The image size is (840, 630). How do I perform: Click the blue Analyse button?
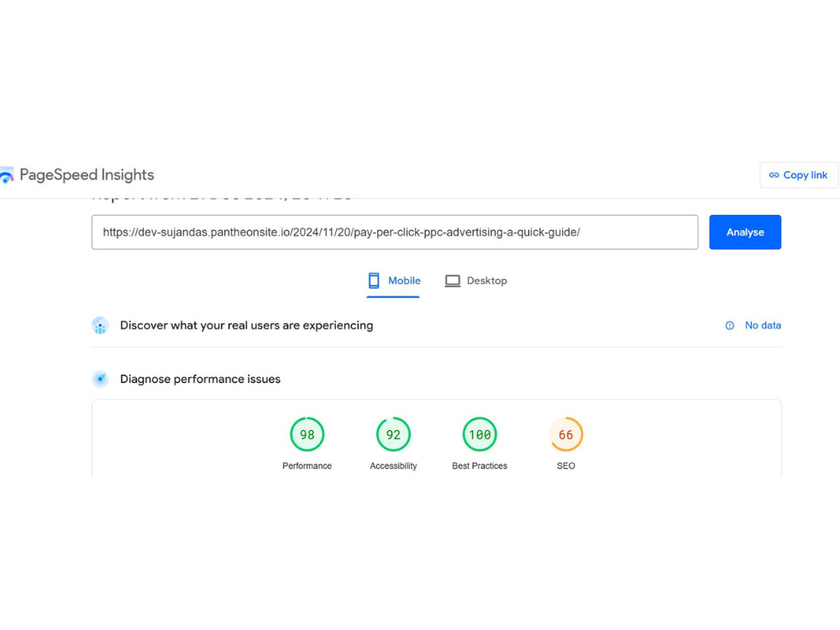(744, 232)
